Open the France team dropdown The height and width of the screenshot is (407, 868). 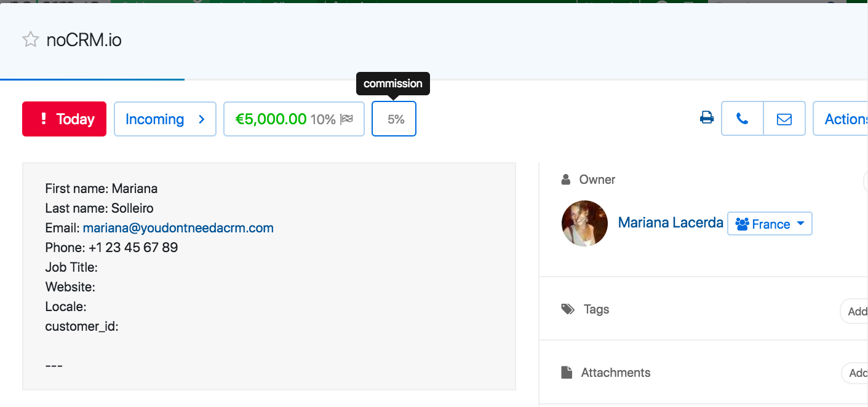770,224
